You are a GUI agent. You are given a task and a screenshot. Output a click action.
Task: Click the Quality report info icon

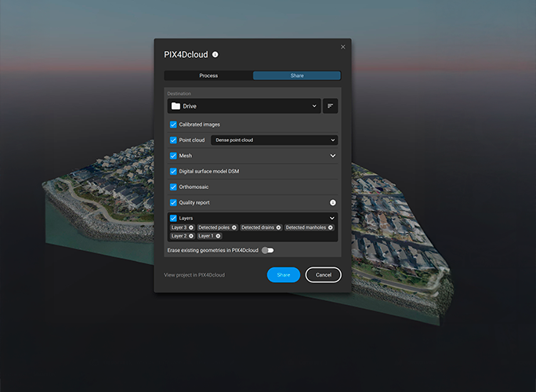[332, 202]
